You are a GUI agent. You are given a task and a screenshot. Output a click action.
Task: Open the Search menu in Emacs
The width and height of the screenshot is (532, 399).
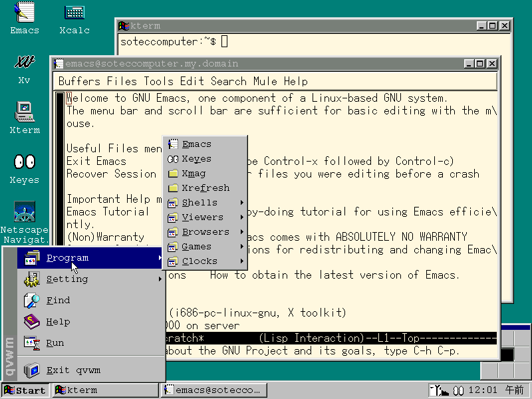(229, 81)
